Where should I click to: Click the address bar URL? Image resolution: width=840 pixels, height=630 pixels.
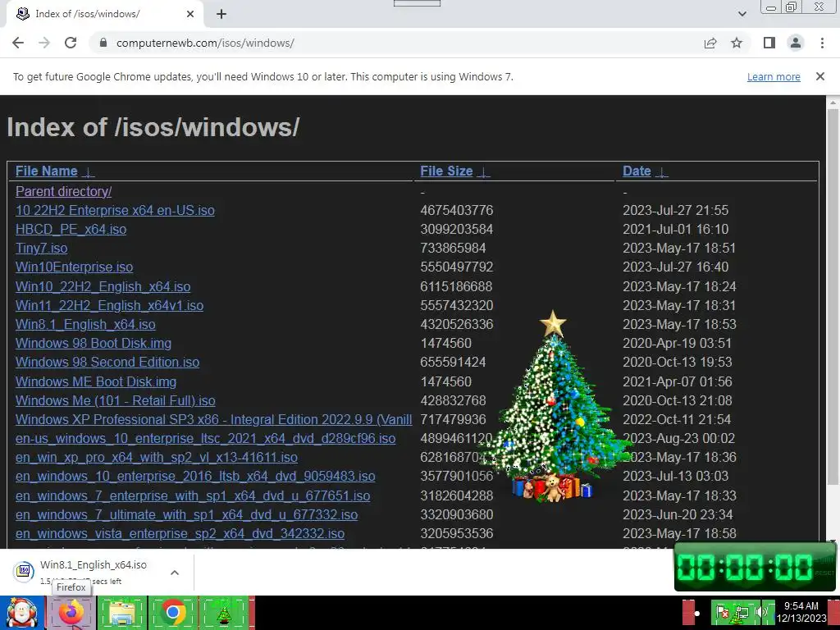click(205, 43)
